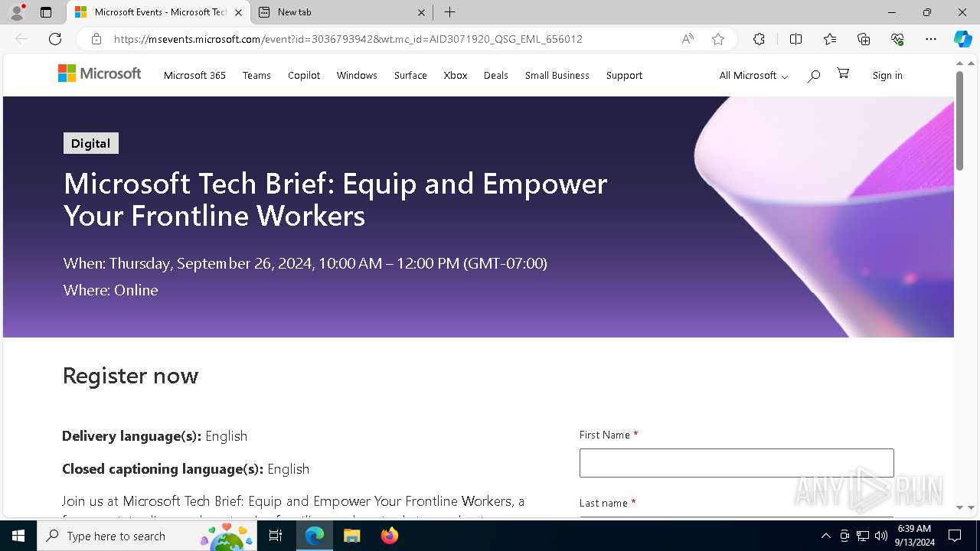The image size is (980, 551).
Task: Open the notification center icon
Action: click(955, 536)
